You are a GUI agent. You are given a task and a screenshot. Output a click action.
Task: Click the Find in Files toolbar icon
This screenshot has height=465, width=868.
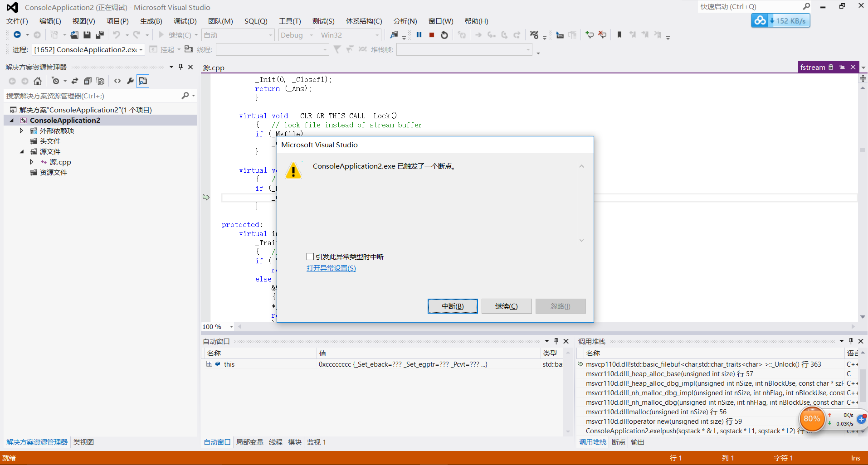pos(394,35)
